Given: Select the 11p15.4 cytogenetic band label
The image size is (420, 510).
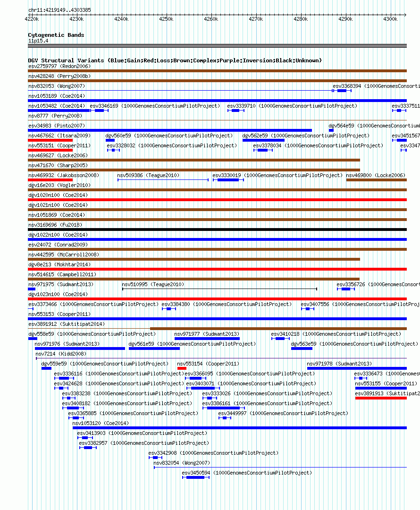Looking at the screenshot, I should 38,41.
